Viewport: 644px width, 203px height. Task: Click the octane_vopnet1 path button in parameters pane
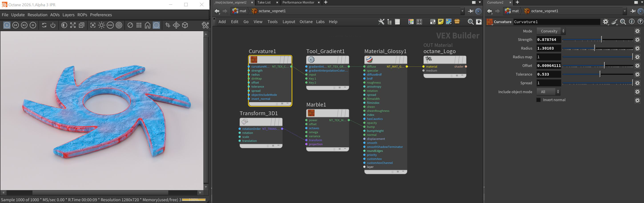[544, 11]
